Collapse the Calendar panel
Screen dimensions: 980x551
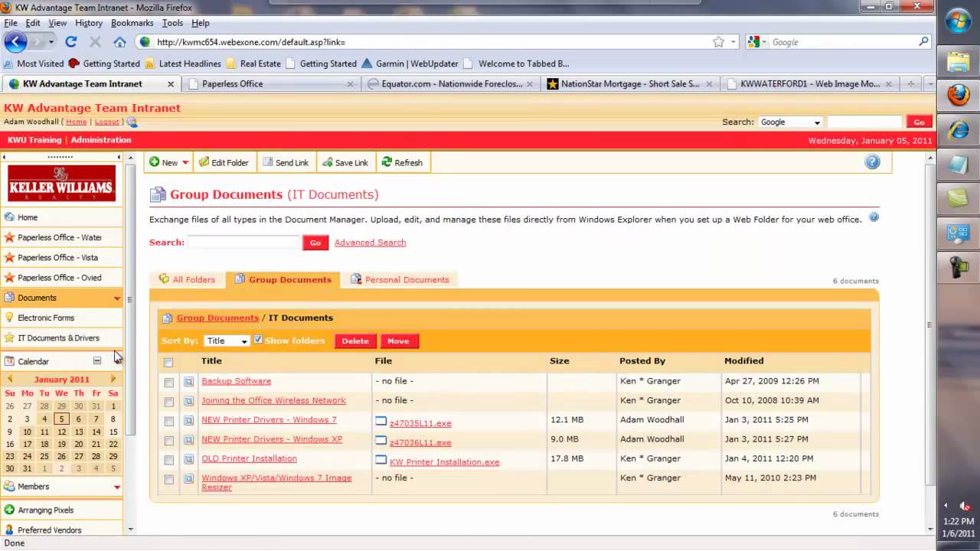point(97,360)
